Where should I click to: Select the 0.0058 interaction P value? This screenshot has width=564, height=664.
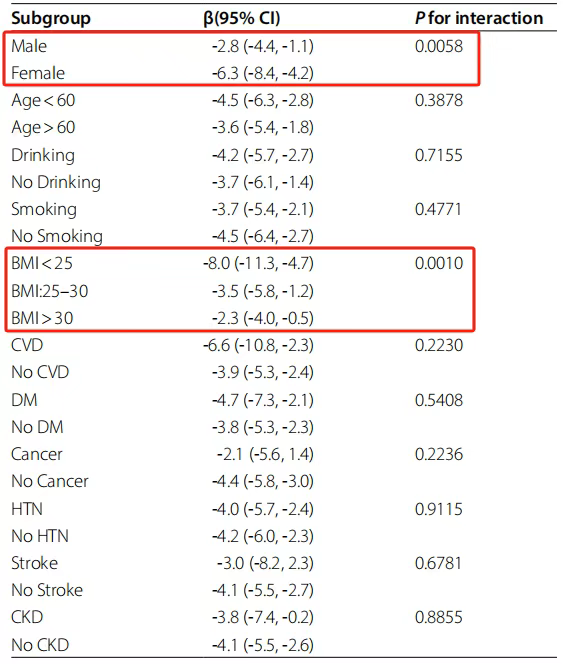click(x=439, y=46)
